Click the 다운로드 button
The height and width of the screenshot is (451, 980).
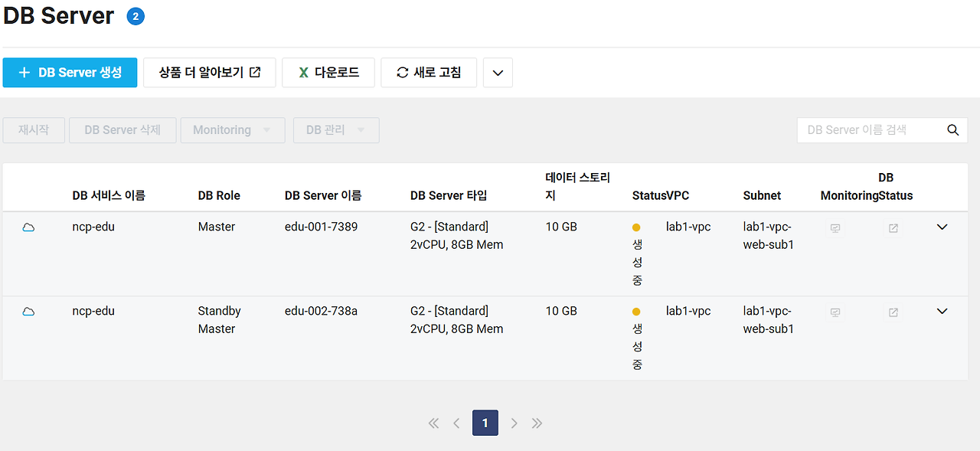pyautogui.click(x=328, y=73)
